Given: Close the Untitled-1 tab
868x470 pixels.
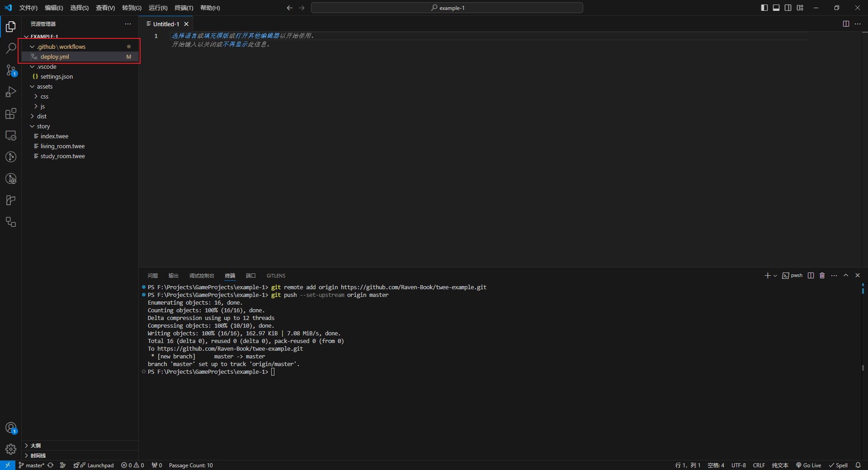Looking at the screenshot, I should coord(186,24).
